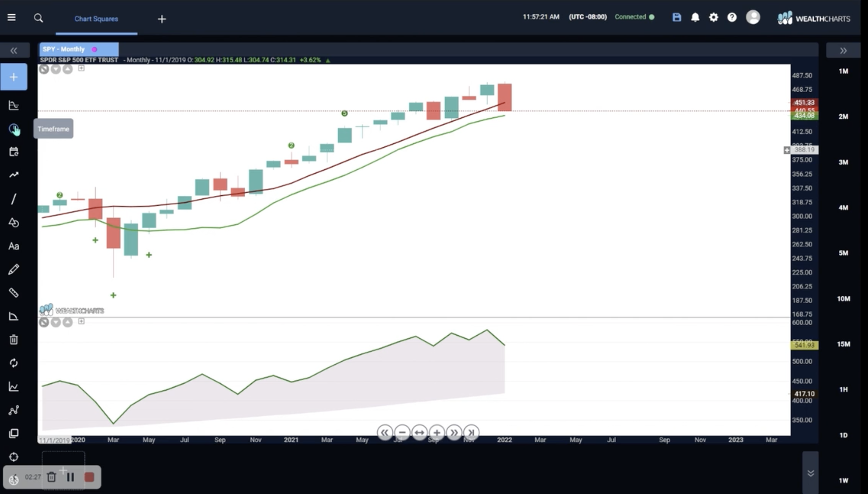868x494 pixels.
Task: Open the Timeframe clock tool
Action: (x=13, y=129)
